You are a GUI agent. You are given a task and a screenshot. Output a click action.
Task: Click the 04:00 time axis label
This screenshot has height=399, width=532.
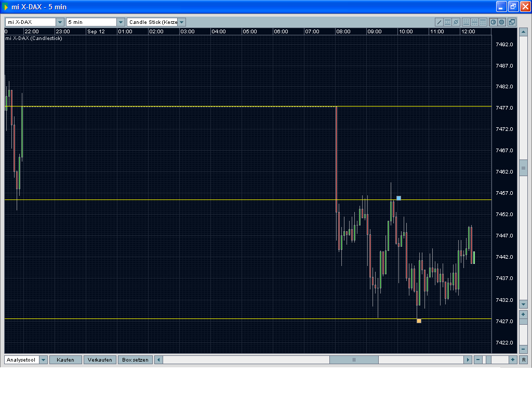coord(219,32)
